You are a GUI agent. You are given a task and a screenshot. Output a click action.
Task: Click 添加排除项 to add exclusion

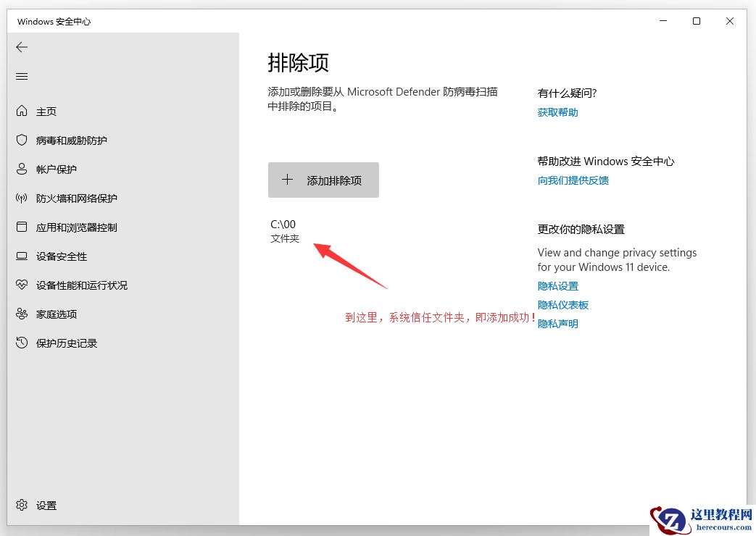pyautogui.click(x=323, y=179)
